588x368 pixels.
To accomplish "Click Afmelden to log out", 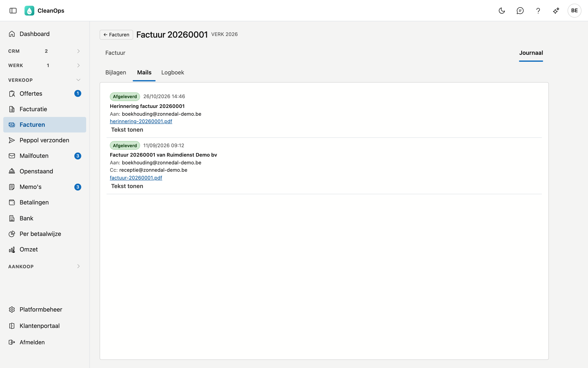I will pyautogui.click(x=45, y=342).
